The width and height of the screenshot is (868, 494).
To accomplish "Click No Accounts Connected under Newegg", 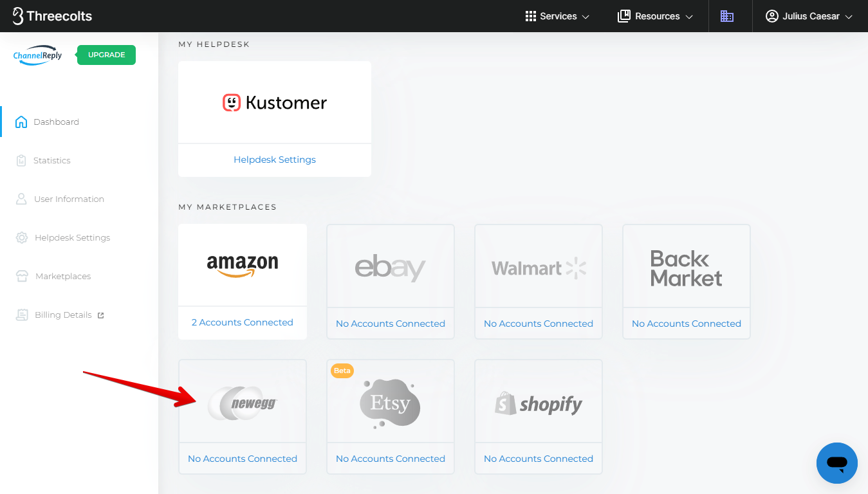I will coord(243,459).
